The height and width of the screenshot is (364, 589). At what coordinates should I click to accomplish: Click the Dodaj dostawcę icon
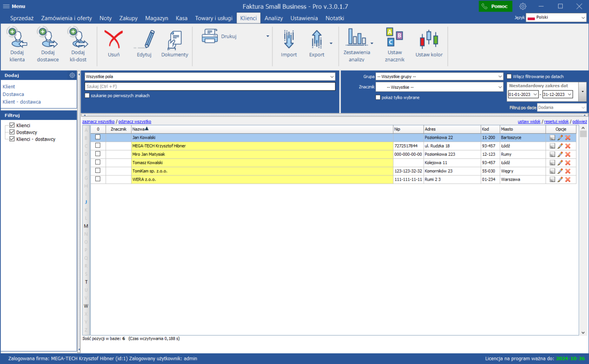click(x=47, y=39)
